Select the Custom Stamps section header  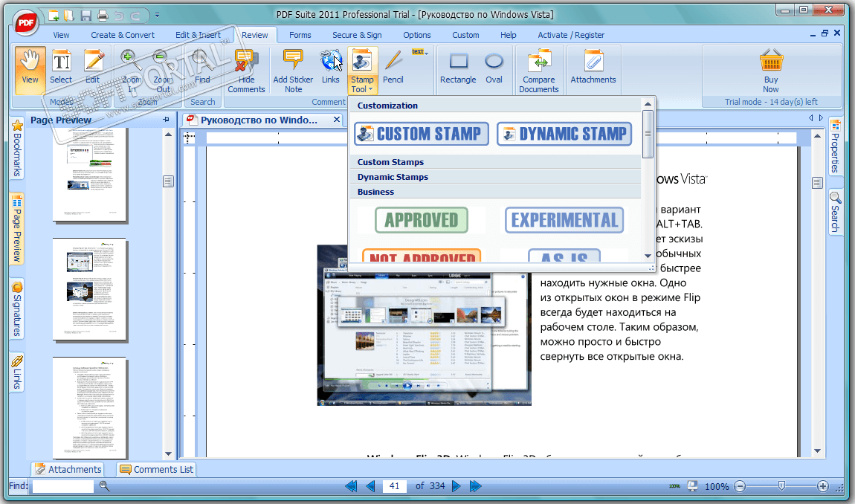[x=495, y=162]
